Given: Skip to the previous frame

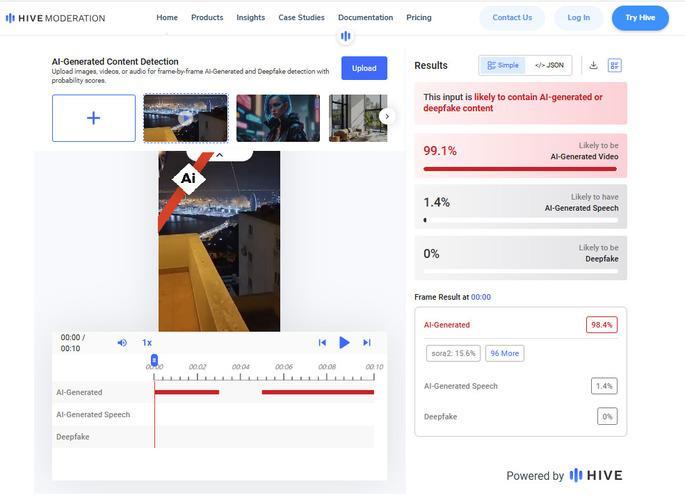Looking at the screenshot, I should [x=322, y=342].
